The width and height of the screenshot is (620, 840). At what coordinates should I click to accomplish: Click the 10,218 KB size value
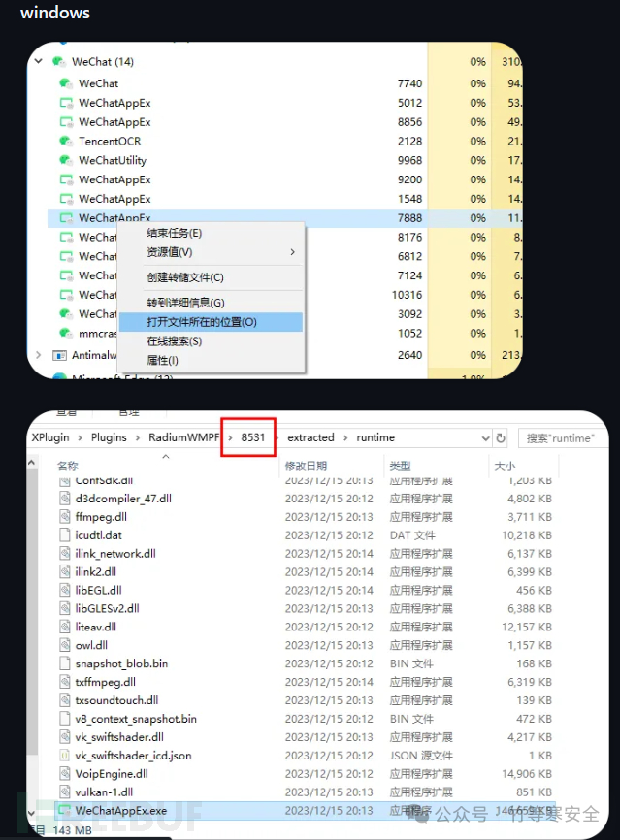pyautogui.click(x=527, y=535)
